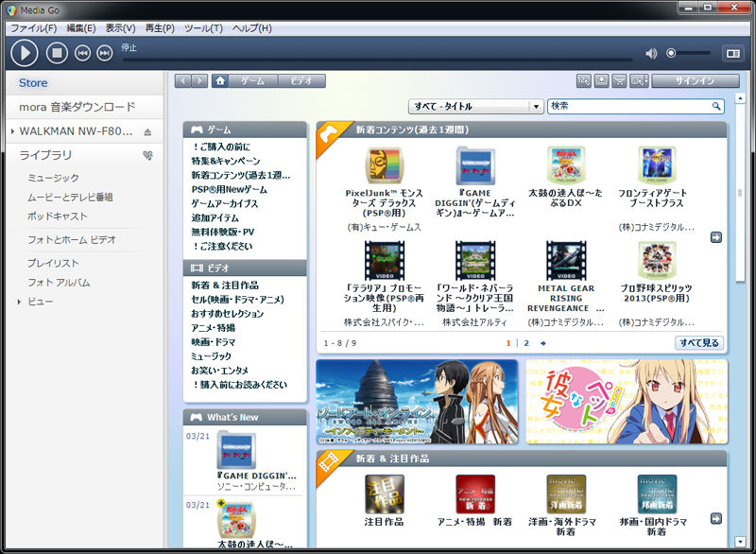Open the 表示(V) menu

pyautogui.click(x=121, y=28)
